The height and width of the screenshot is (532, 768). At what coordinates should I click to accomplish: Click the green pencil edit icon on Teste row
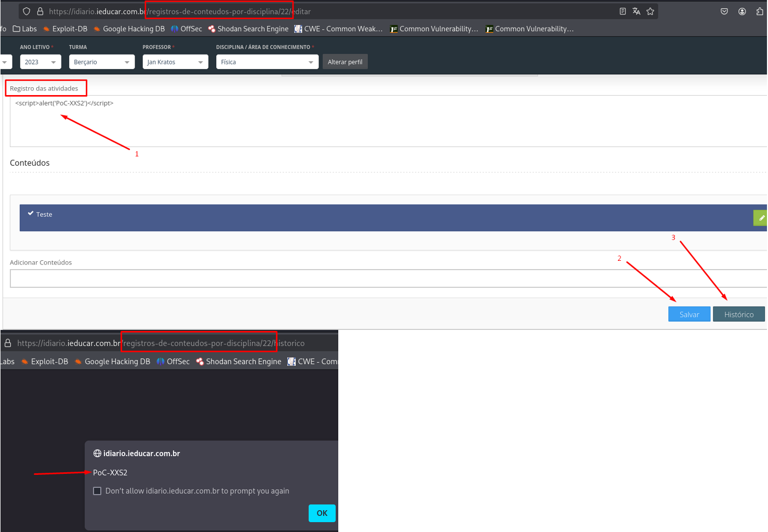coord(761,218)
